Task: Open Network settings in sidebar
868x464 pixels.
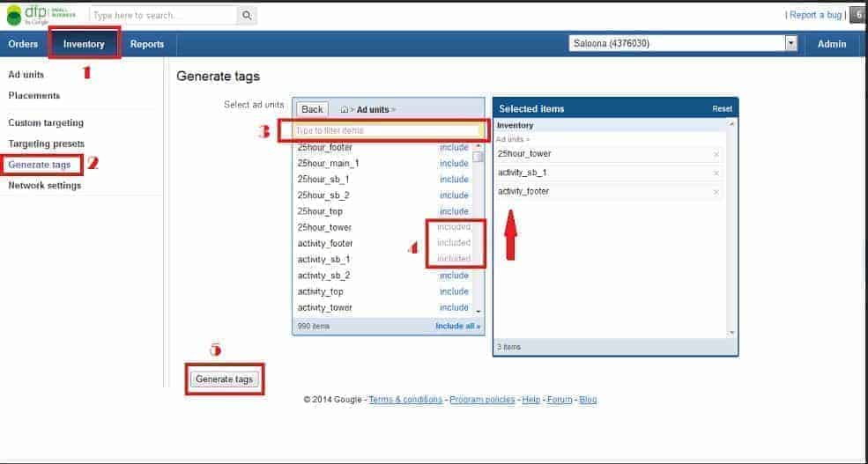Action: [x=45, y=185]
